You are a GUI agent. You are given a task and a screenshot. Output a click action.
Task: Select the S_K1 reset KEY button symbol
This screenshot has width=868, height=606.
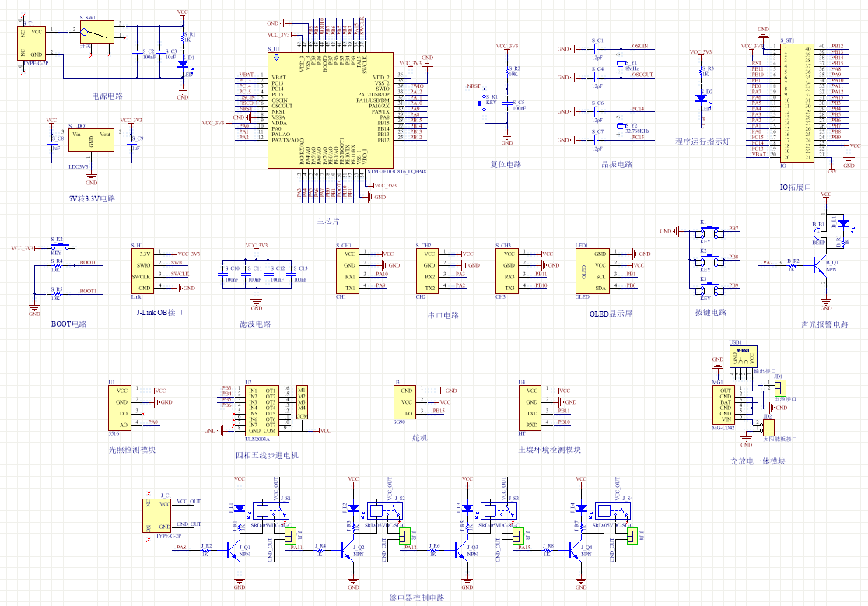[x=483, y=103]
